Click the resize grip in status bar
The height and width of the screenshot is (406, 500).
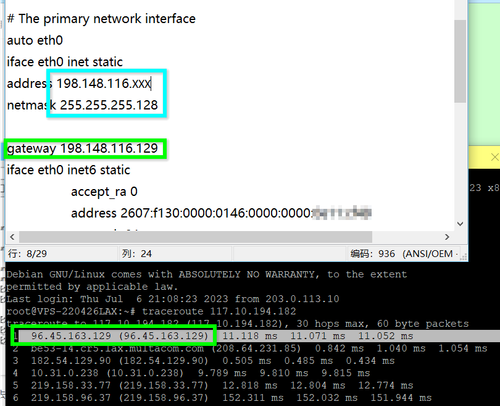pyautogui.click(x=463, y=256)
